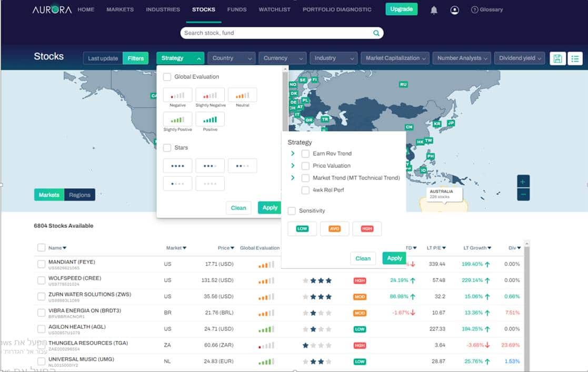Go to the WATCHLIST menu item
This screenshot has height=372, width=588.
[x=274, y=9]
